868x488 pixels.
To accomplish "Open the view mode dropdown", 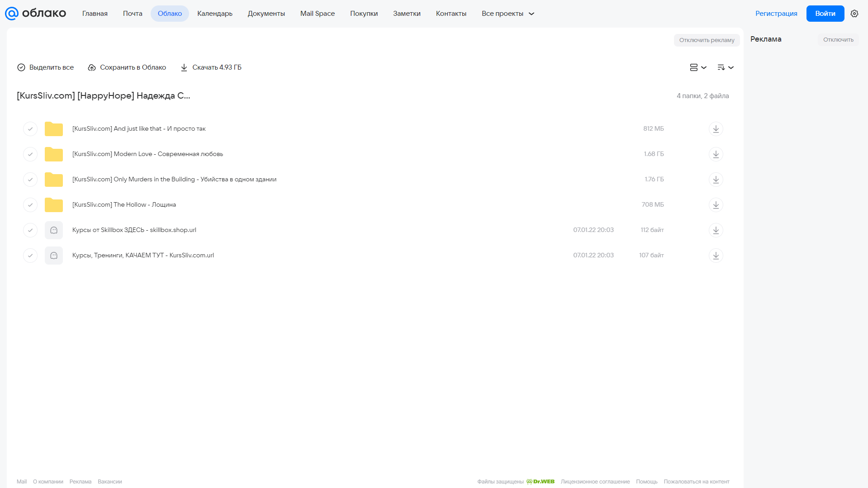I will click(x=698, y=67).
